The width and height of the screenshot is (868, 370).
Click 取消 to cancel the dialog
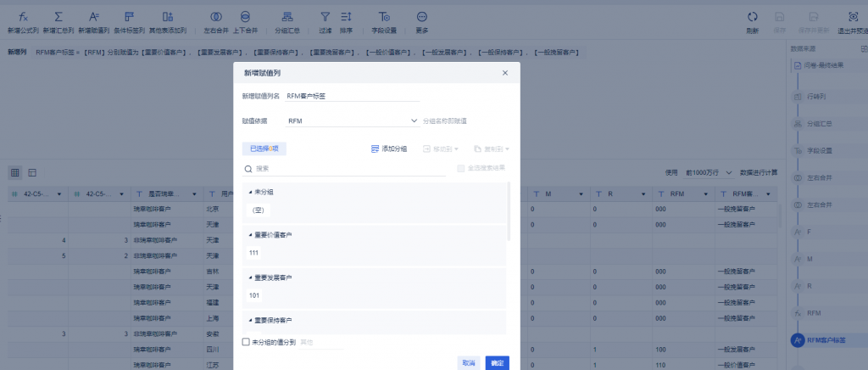tap(468, 363)
